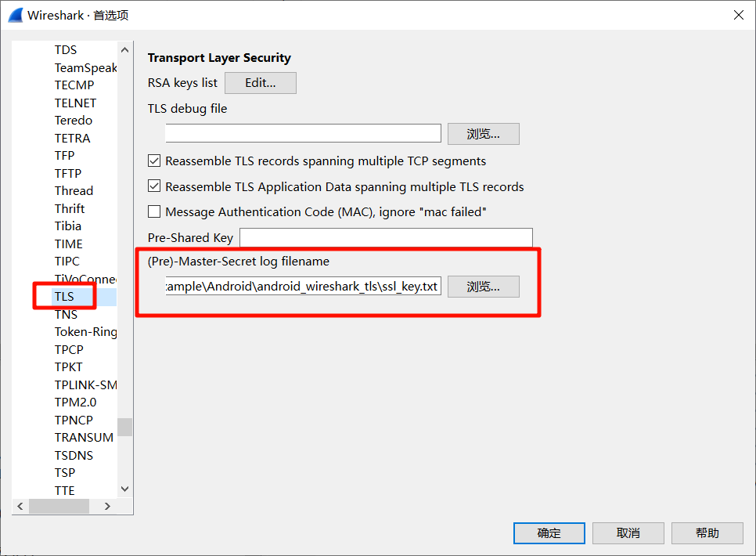This screenshot has width=756, height=556.
Task: Open the RSA keys list Edit dialog
Action: [x=261, y=83]
